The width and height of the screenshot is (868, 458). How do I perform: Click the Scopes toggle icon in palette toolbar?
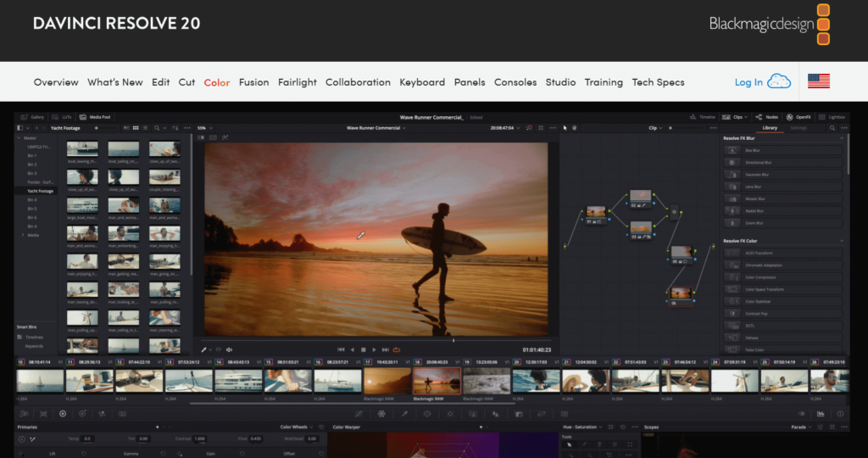(x=821, y=414)
